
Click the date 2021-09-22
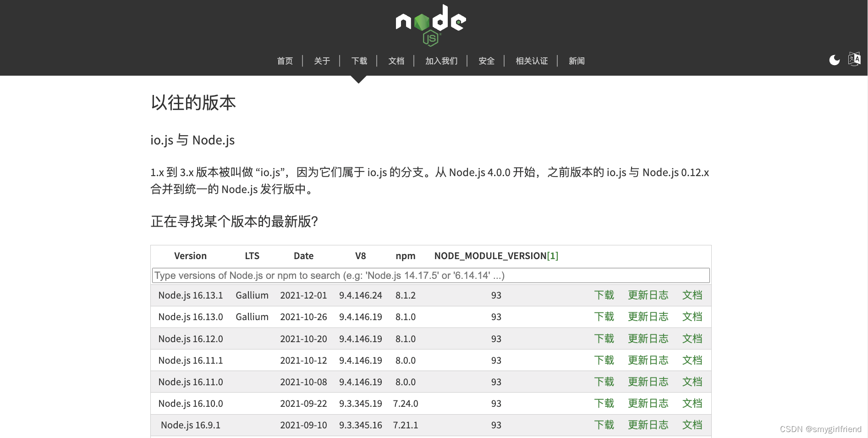point(303,404)
